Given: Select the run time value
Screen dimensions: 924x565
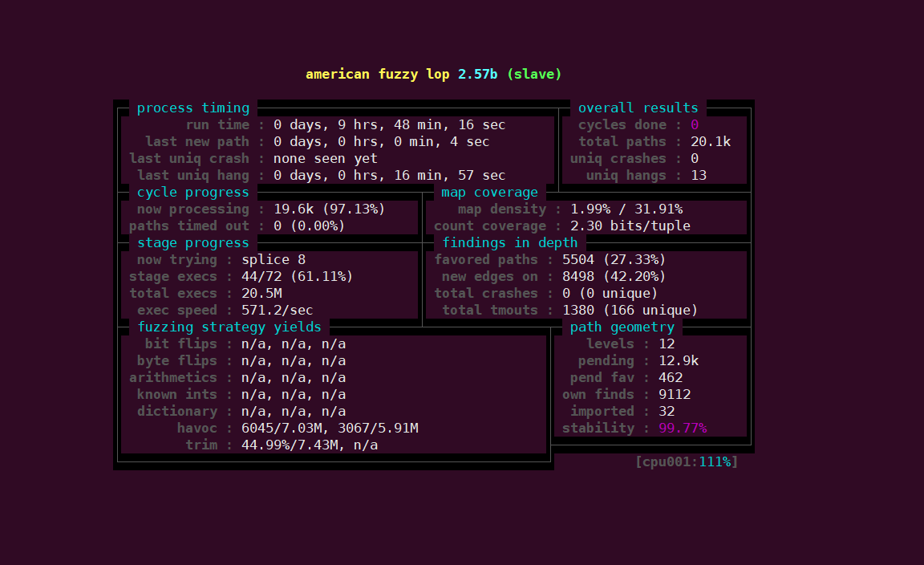Looking at the screenshot, I should tap(389, 125).
